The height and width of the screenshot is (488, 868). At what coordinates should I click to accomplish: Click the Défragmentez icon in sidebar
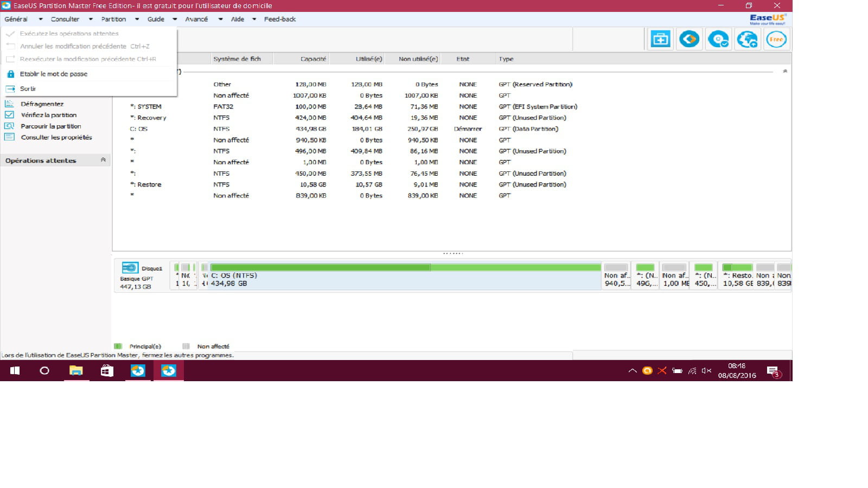tap(9, 104)
